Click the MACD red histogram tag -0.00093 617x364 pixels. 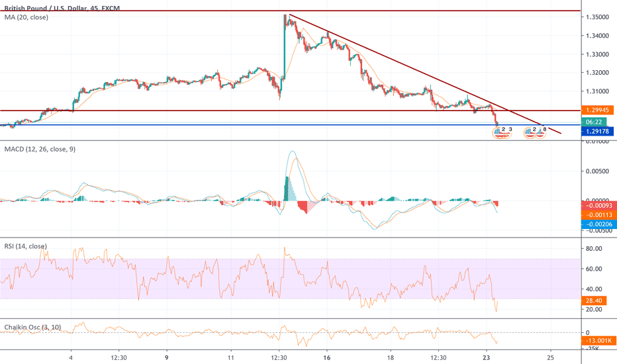(598, 205)
